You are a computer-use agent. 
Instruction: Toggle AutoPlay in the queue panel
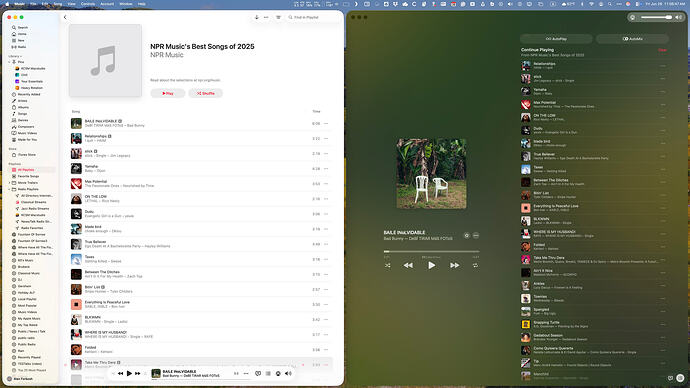556,39
